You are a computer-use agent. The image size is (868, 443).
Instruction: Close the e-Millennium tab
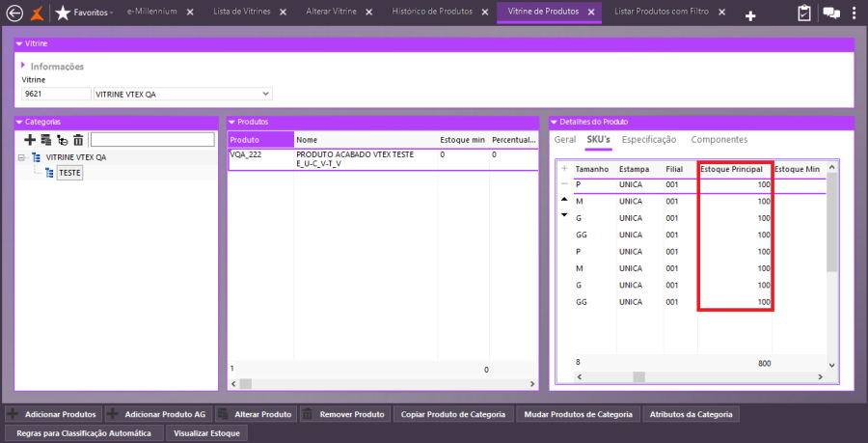click(x=190, y=13)
